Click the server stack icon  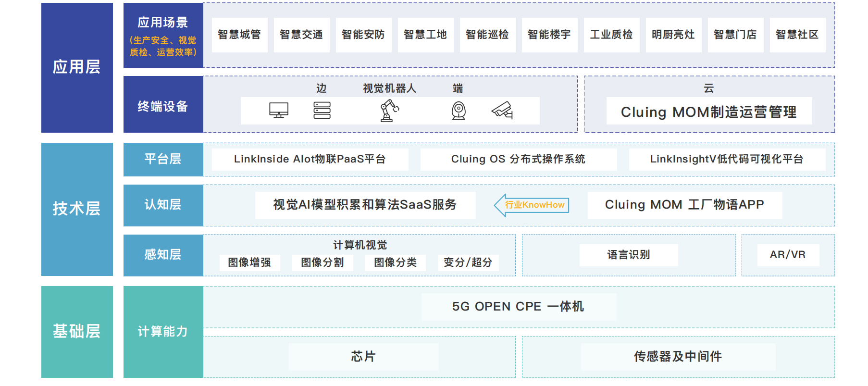(322, 111)
